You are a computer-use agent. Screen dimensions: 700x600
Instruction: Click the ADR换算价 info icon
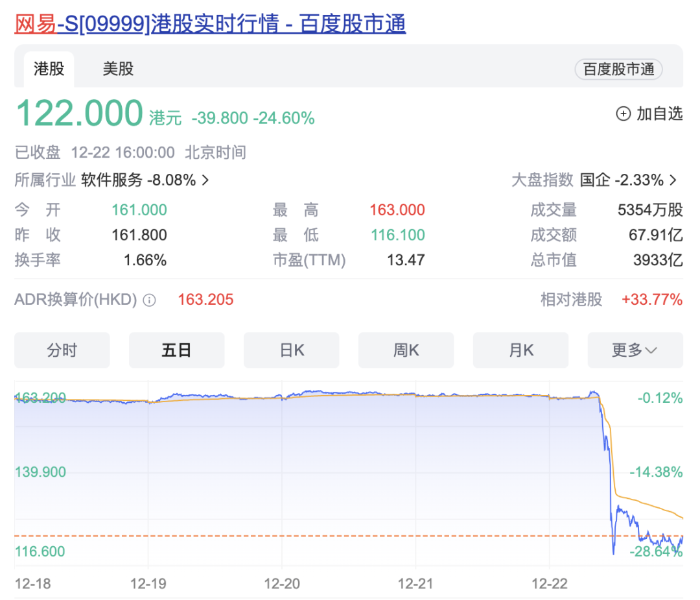(x=149, y=300)
